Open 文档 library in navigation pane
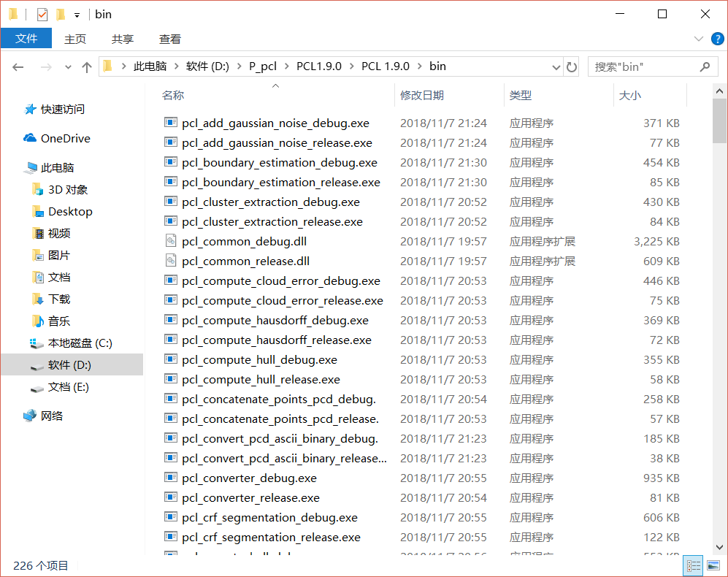Image resolution: width=728 pixels, height=577 pixels. click(59, 278)
